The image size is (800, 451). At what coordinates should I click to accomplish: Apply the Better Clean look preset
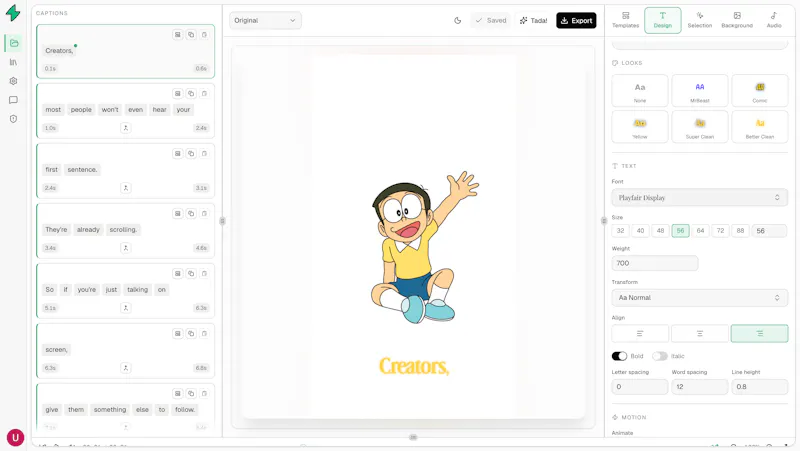tap(760, 127)
